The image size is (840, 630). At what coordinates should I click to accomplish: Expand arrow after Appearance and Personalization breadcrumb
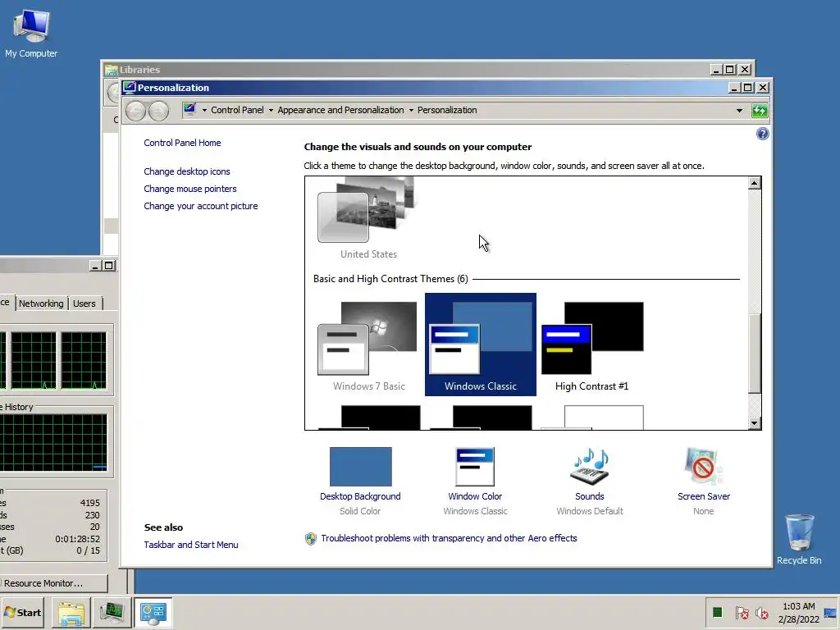(412, 111)
